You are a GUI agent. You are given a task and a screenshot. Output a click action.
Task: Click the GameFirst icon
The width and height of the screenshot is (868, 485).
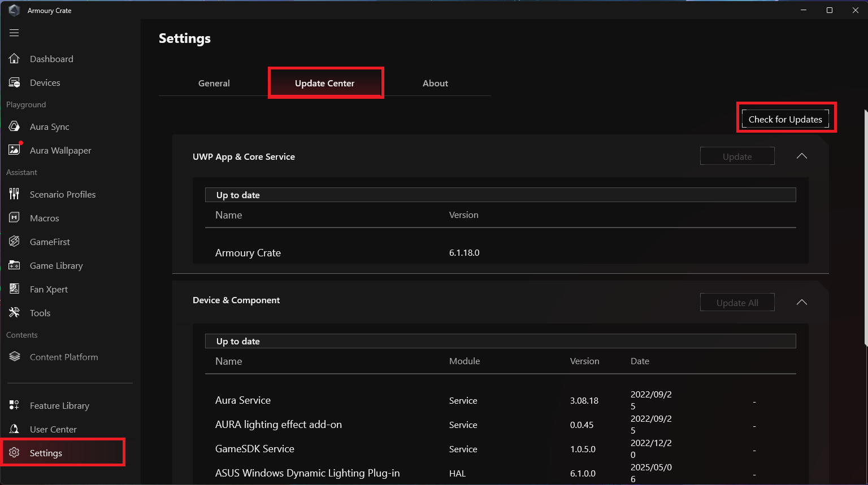(x=14, y=242)
